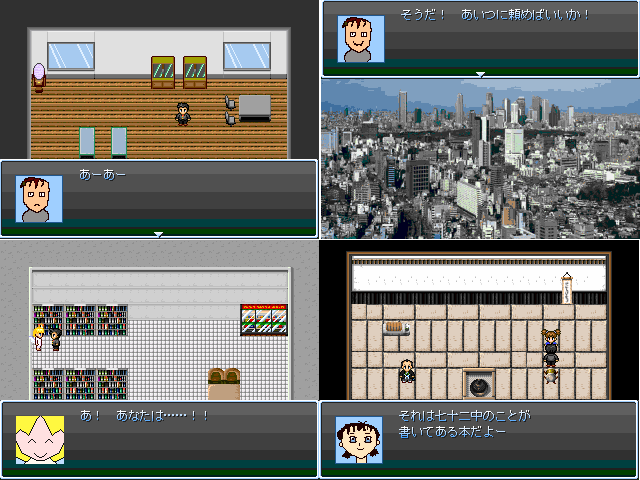Click the city skyline photo
The width and height of the screenshot is (640, 480).
click(480, 159)
